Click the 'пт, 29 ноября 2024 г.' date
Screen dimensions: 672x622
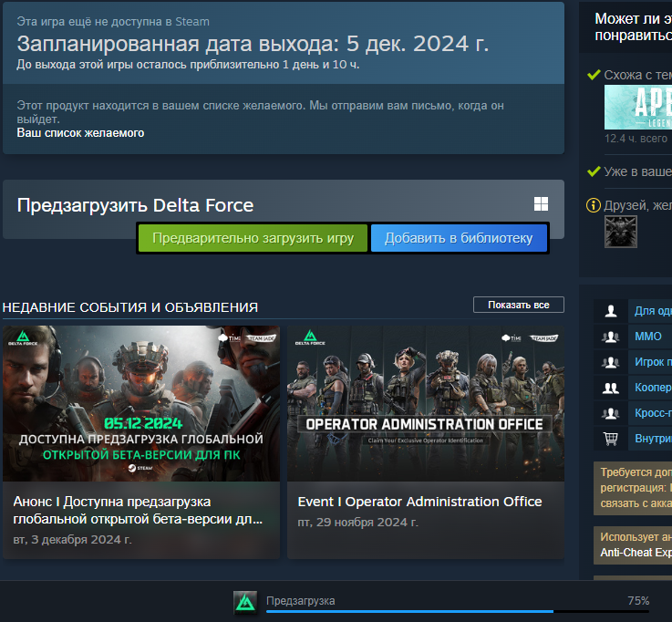[x=357, y=522]
